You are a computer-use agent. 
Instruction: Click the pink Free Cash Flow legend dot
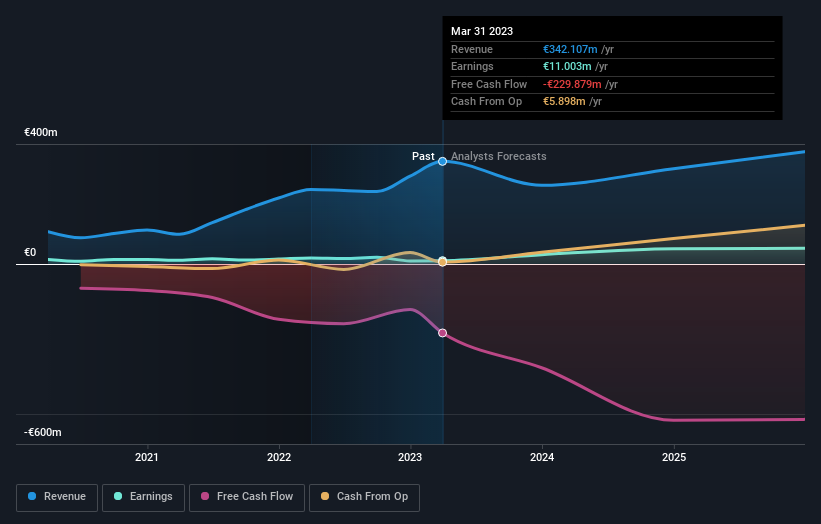tap(205, 496)
